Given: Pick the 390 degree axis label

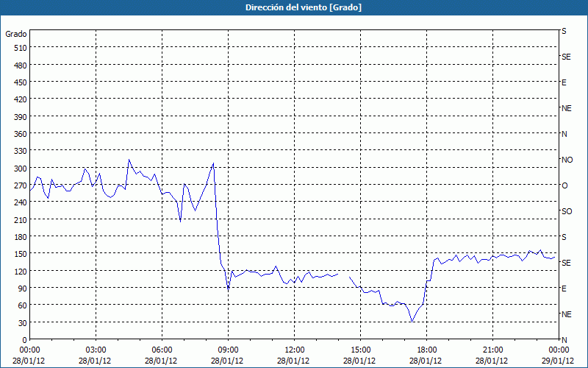Looking at the screenshot, I should 21,117.
